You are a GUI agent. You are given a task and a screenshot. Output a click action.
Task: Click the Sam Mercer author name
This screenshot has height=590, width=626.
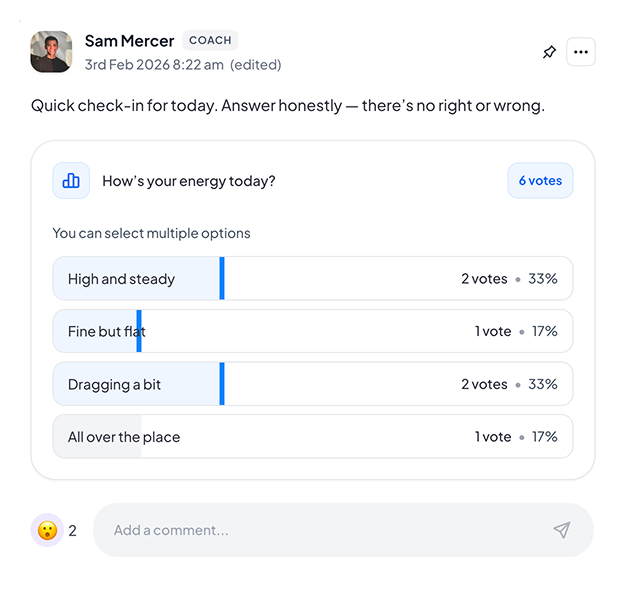(129, 41)
